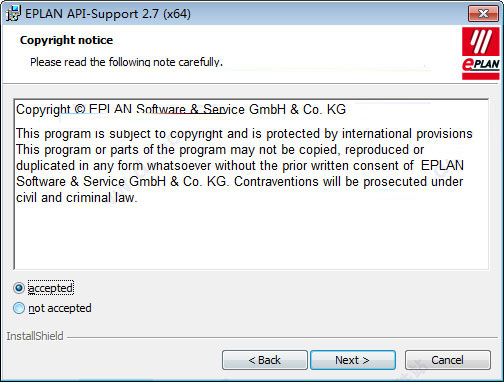Click the "Copyright notice" heading
504x382 pixels.
[66, 40]
